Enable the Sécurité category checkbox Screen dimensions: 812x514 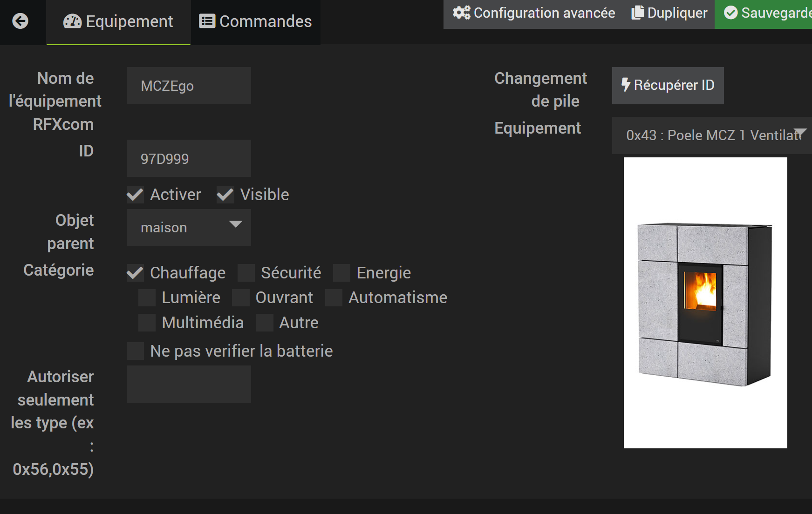(x=246, y=273)
